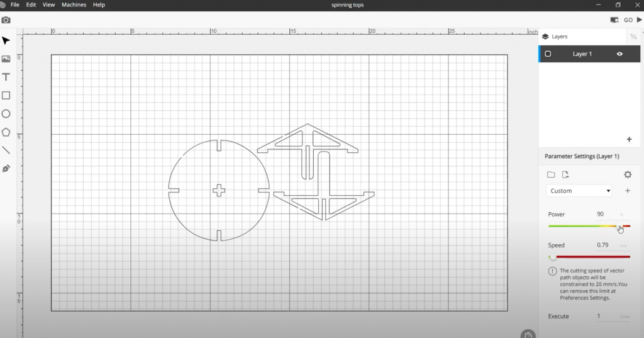This screenshot has width=644, height=338.
Task: Open the File menu
Action: coord(15,5)
